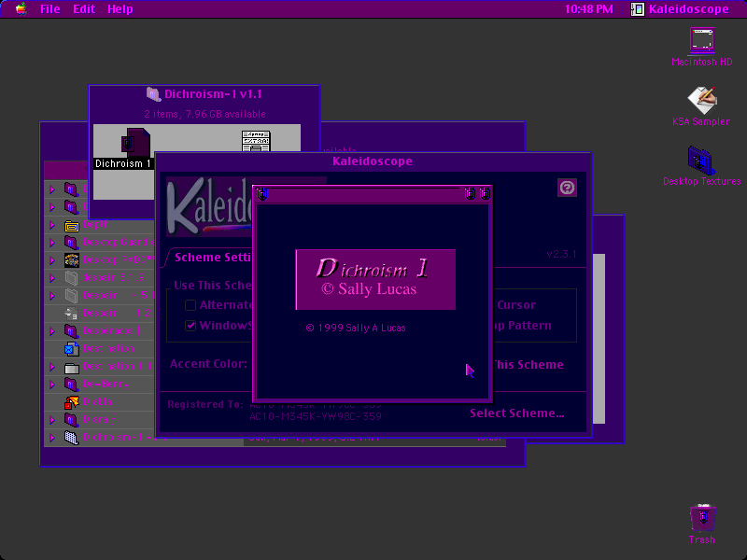Expand the Desktop PADD disclosure triangle

click(x=52, y=260)
